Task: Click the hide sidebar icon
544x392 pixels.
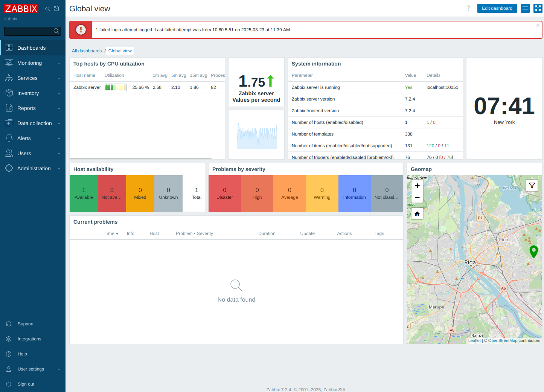Action: click(x=56, y=9)
